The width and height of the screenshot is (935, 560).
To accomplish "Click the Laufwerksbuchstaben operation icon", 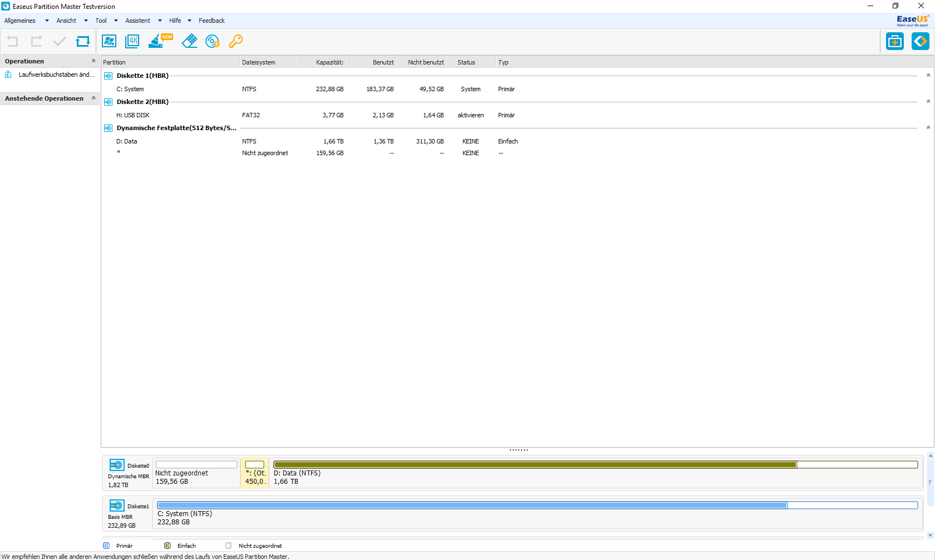I will pyautogui.click(x=8, y=75).
